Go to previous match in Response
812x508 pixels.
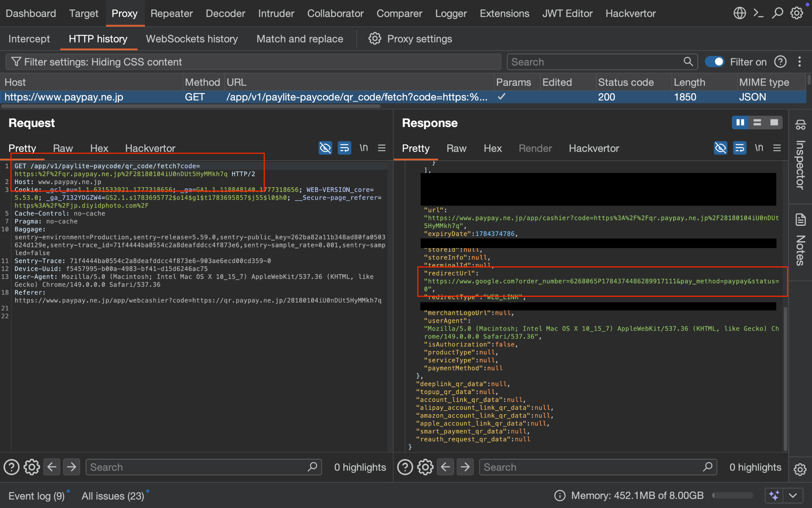(x=446, y=467)
